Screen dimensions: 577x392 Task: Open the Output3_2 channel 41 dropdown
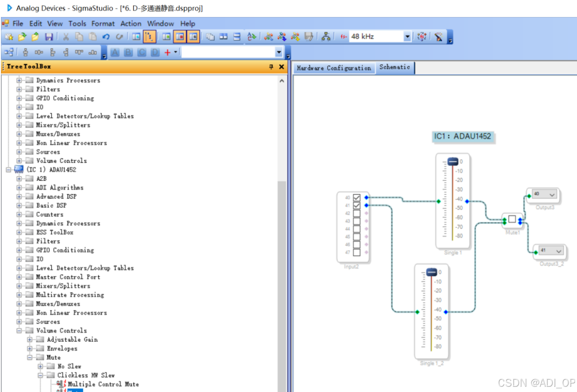click(x=559, y=251)
